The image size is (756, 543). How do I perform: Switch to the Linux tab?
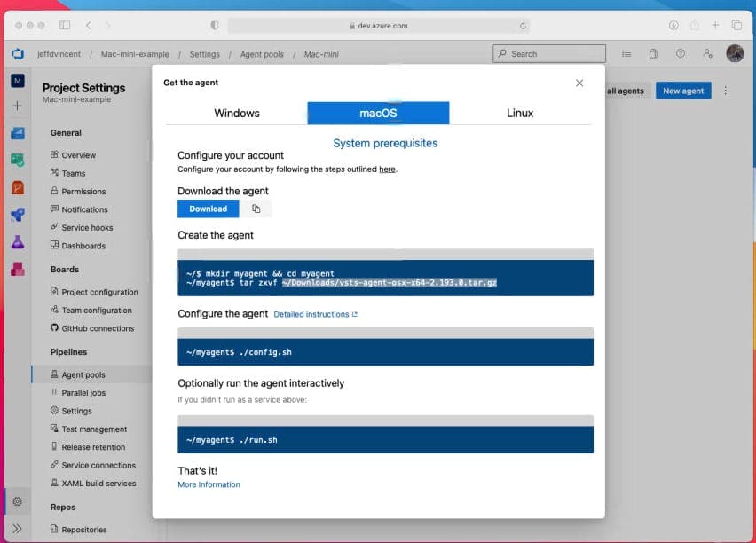click(520, 113)
